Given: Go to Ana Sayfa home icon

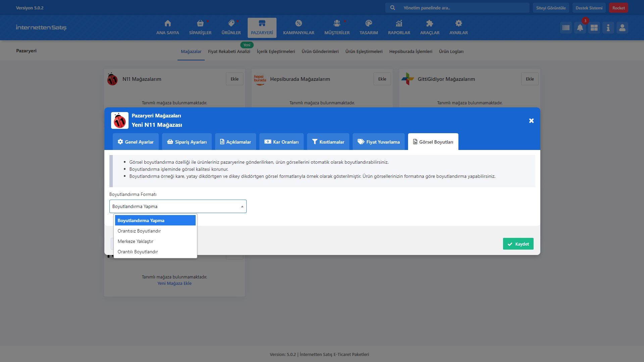Looking at the screenshot, I should pos(167,23).
